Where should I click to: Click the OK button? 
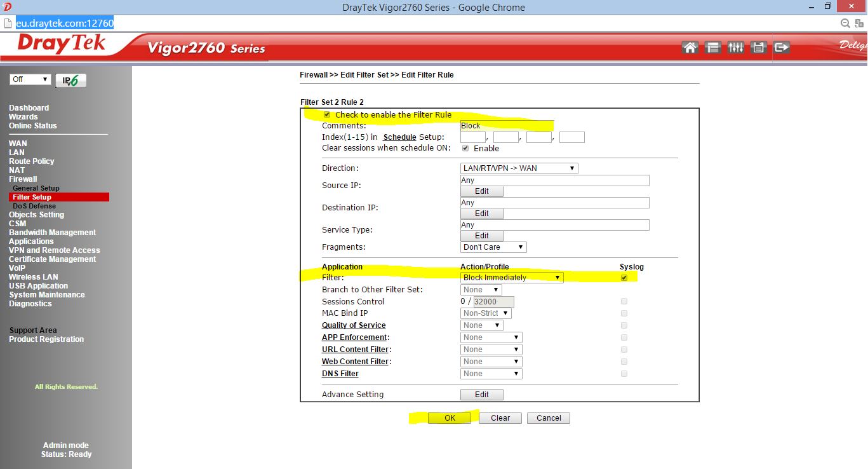(x=450, y=418)
